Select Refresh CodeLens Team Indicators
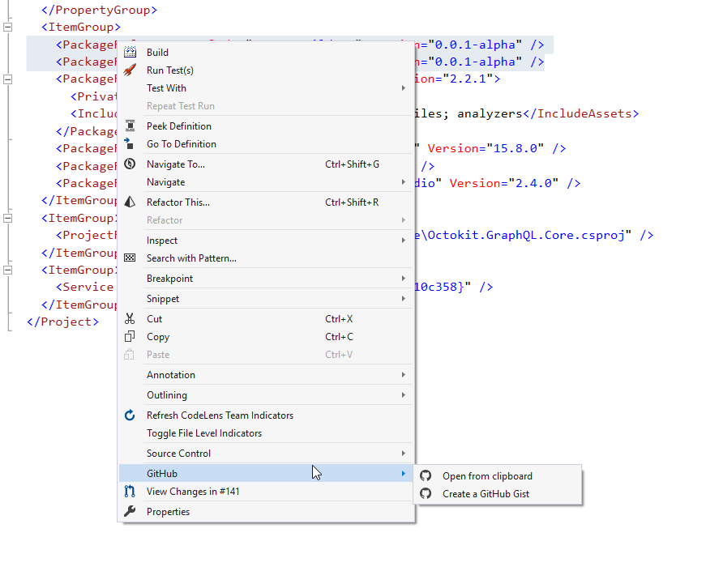723x588 pixels. (266, 415)
